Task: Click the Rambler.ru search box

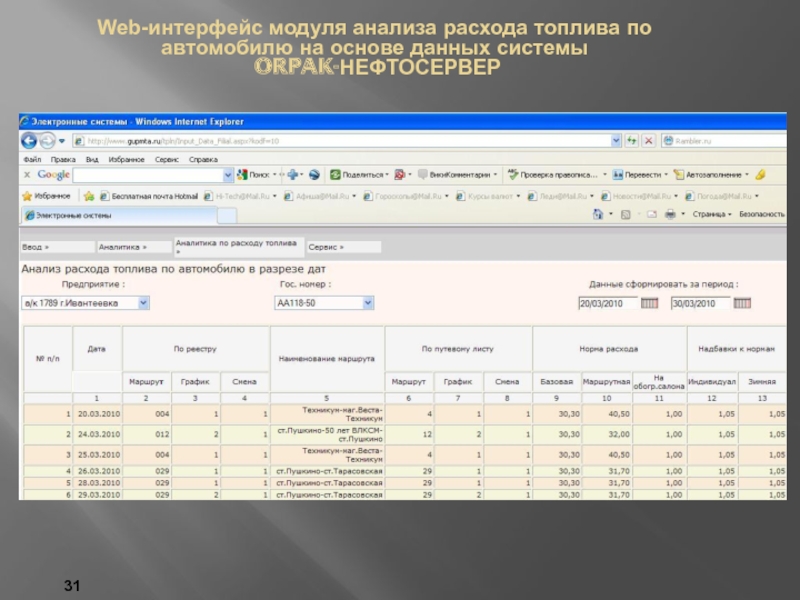Action: coord(723,141)
